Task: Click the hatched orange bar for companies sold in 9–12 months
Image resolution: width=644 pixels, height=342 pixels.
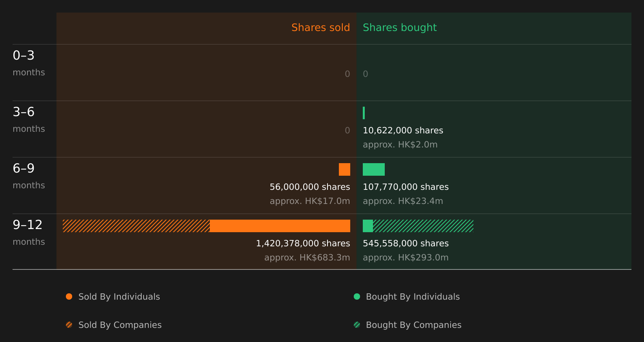Action: click(x=136, y=226)
